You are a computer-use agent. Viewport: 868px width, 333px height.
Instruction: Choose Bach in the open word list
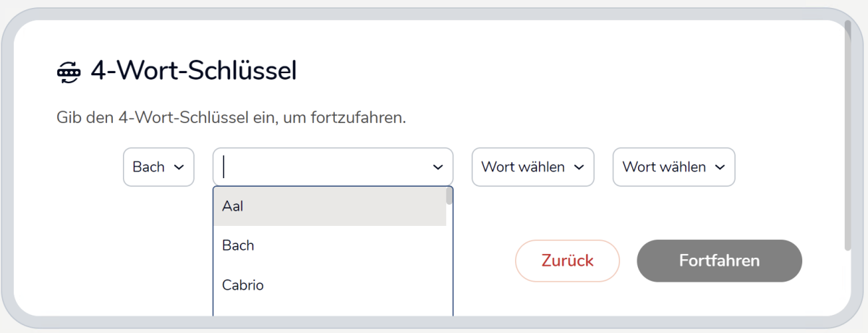329,245
